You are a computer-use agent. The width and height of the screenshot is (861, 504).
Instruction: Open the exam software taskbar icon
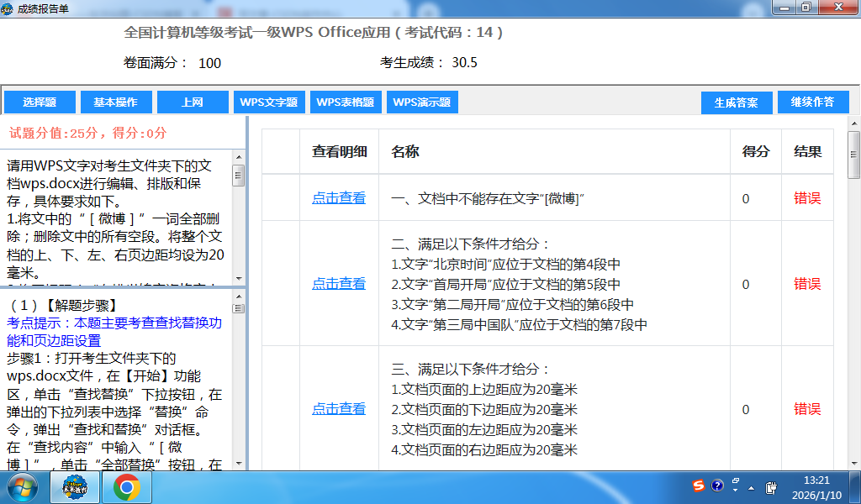(x=75, y=487)
